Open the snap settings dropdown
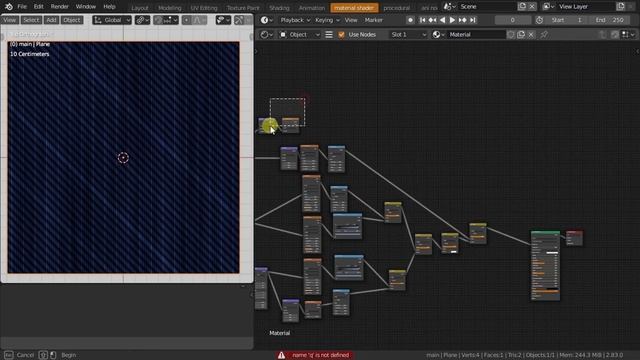Image resolution: width=640 pixels, height=360 pixels. coord(171,20)
